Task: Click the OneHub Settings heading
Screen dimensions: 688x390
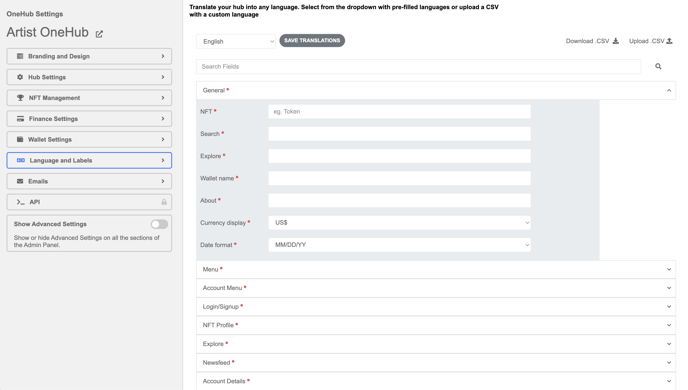Action: click(x=35, y=14)
